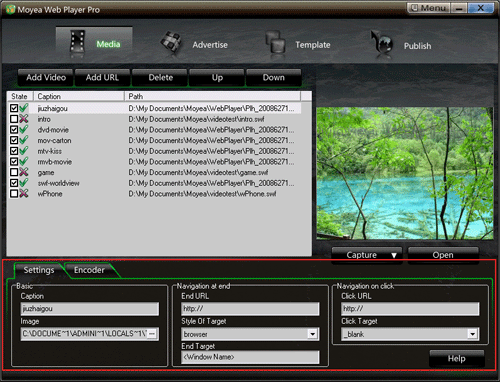Image resolution: width=500 pixels, height=382 pixels.
Task: Click red X status icon for intro
Action: (24, 119)
